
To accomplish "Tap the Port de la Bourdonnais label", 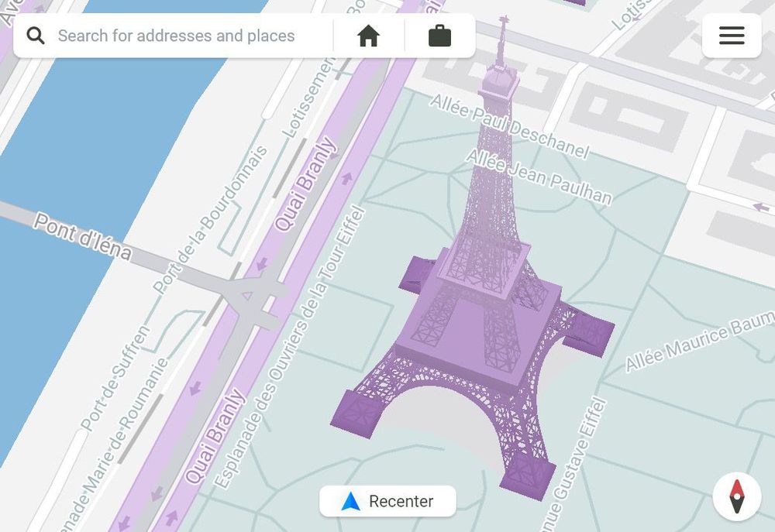I will pos(211,219).
